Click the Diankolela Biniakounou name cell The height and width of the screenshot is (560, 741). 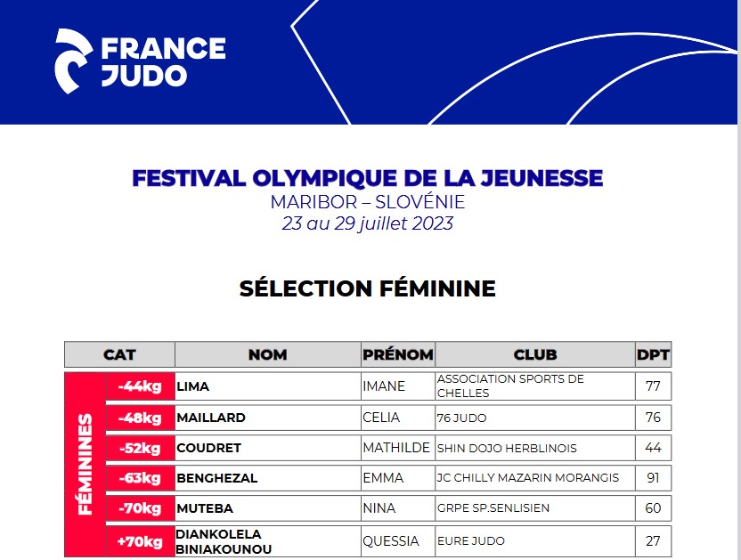click(224, 541)
